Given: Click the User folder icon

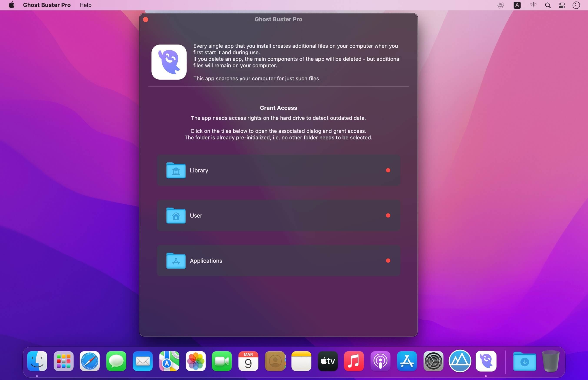Looking at the screenshot, I should (176, 215).
